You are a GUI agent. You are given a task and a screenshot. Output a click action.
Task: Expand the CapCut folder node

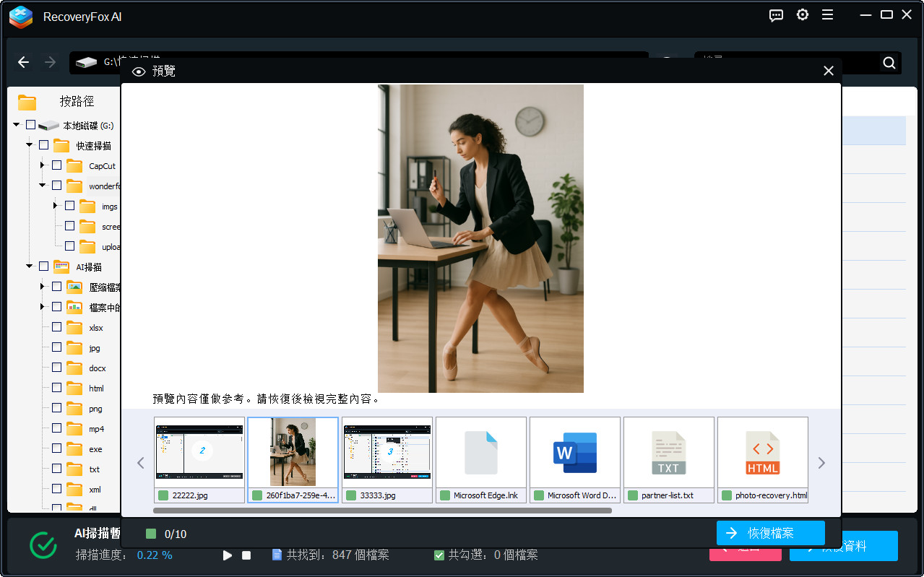coord(43,165)
